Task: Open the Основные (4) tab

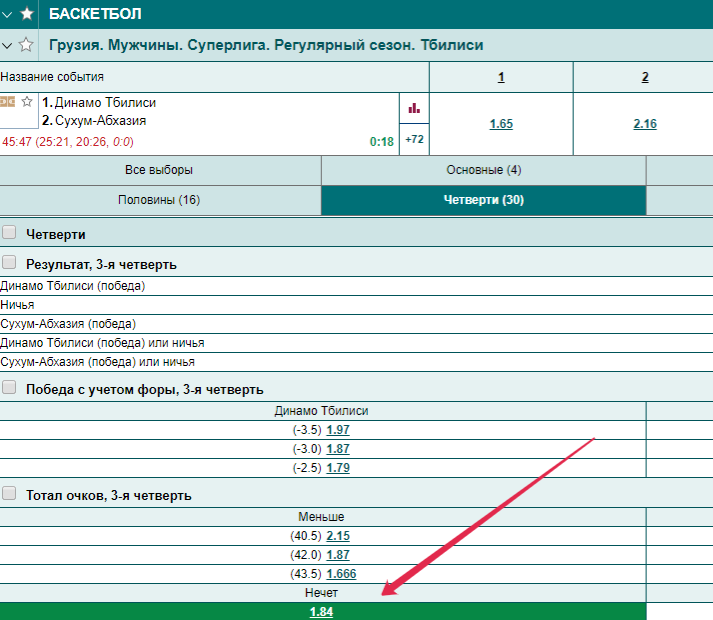Action: pos(483,170)
